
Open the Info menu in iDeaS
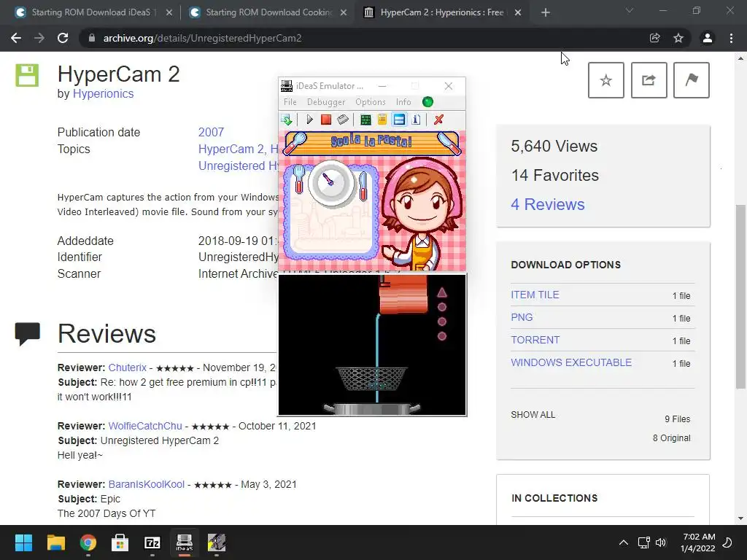click(x=403, y=102)
